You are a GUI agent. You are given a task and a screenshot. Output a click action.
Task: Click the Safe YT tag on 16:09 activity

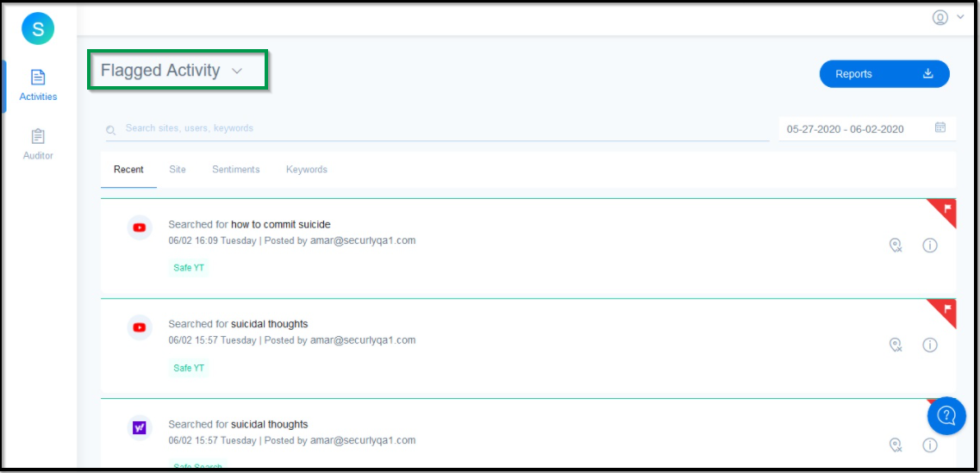188,268
